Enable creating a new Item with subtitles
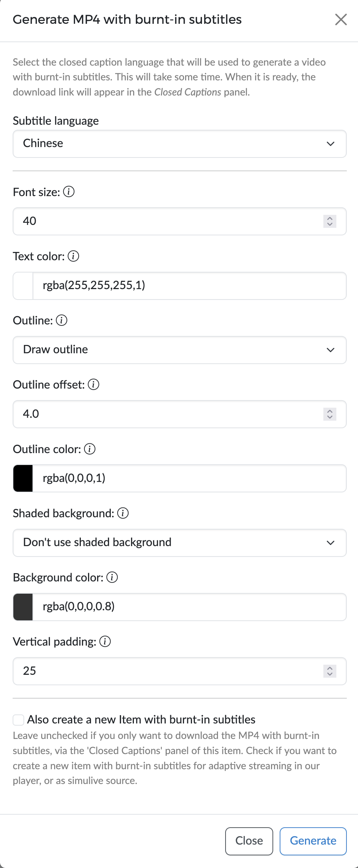 (18, 720)
